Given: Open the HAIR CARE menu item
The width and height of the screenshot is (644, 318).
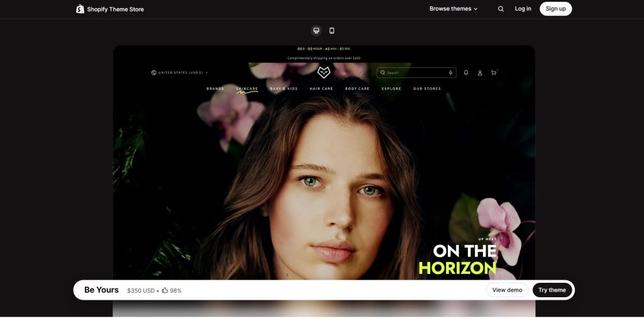Looking at the screenshot, I should 321,89.
